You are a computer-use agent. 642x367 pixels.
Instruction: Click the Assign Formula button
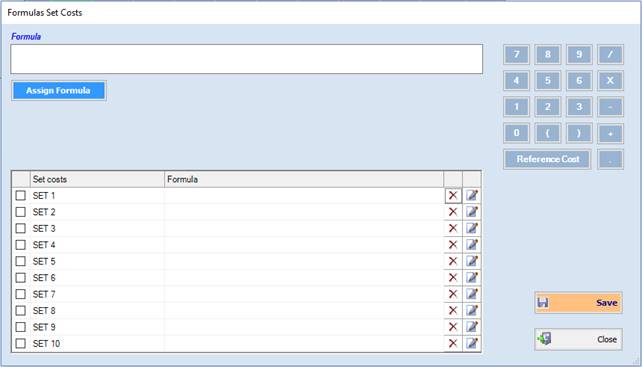click(x=59, y=91)
